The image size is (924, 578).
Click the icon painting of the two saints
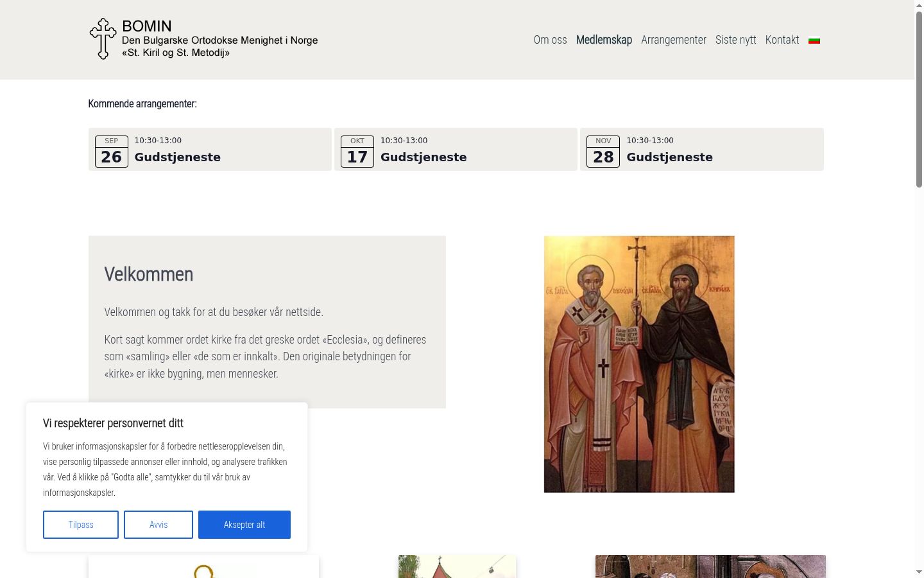(639, 364)
